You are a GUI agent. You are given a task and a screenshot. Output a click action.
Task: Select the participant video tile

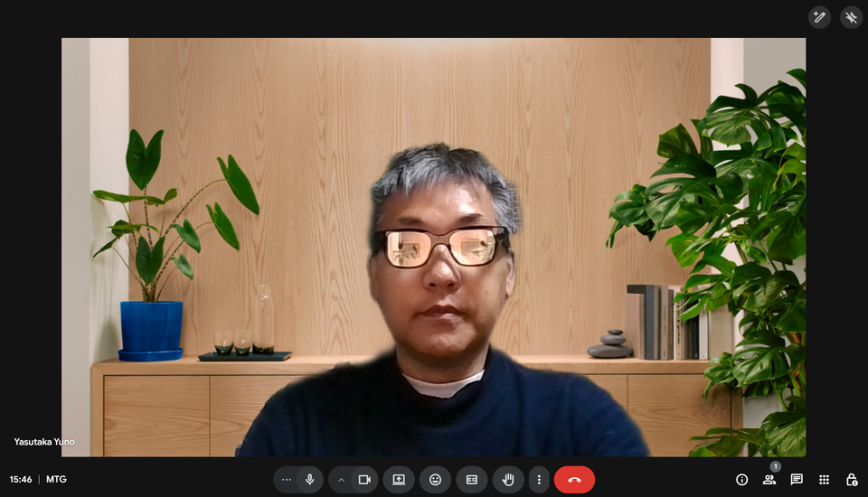click(433, 247)
